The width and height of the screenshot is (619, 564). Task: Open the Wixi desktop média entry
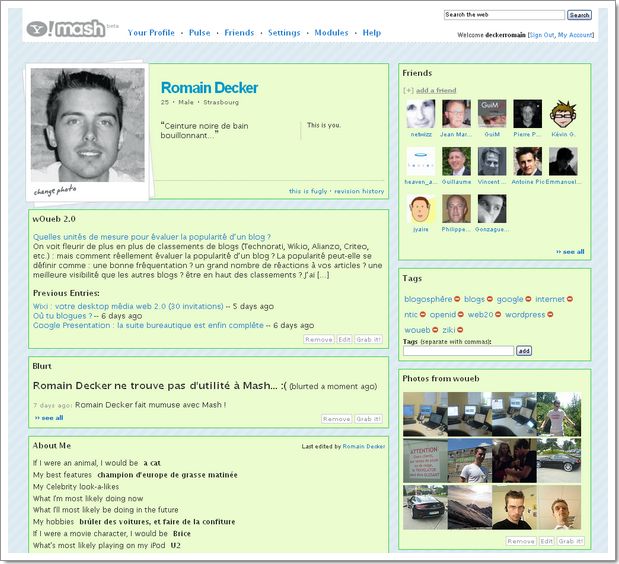[128, 306]
